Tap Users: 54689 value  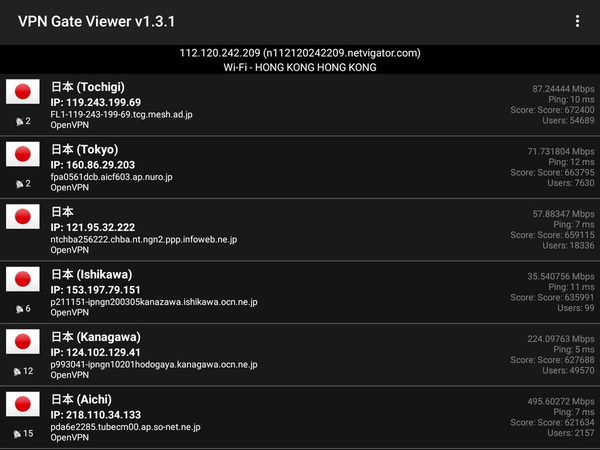[x=568, y=121]
